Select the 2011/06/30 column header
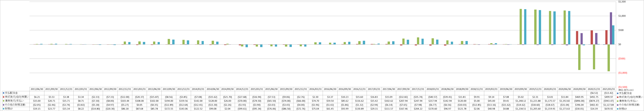 point(37,89)
